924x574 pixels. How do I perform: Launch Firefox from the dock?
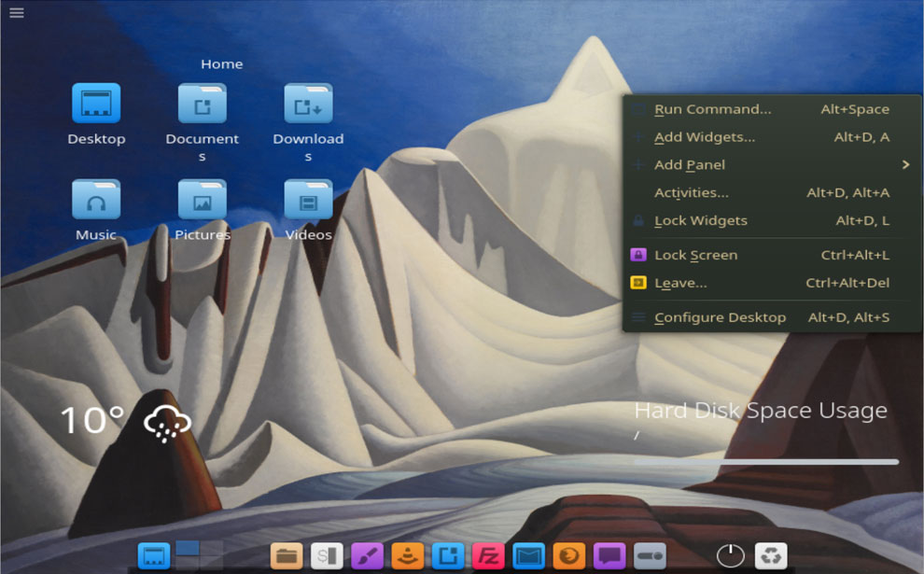tap(568, 555)
